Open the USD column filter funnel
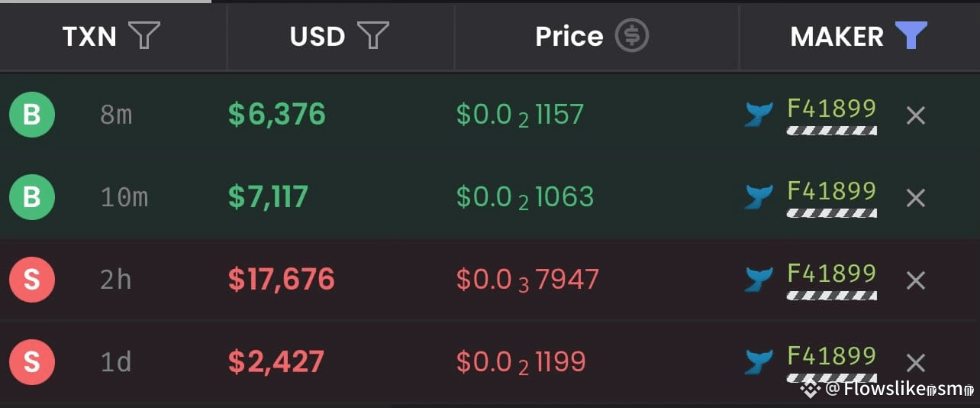This screenshot has height=408, width=980. [373, 36]
